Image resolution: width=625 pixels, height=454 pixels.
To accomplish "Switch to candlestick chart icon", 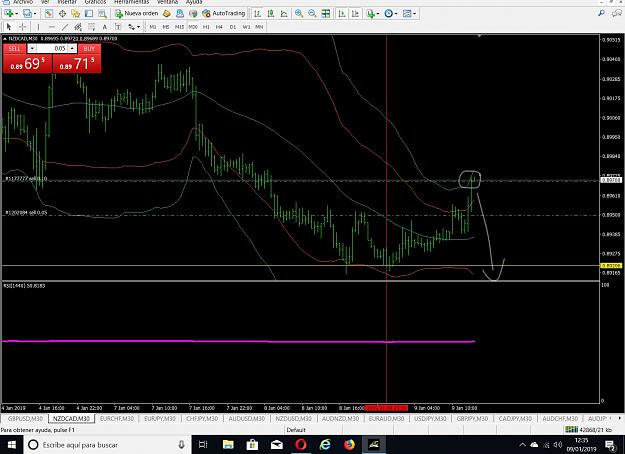I will [x=271, y=14].
